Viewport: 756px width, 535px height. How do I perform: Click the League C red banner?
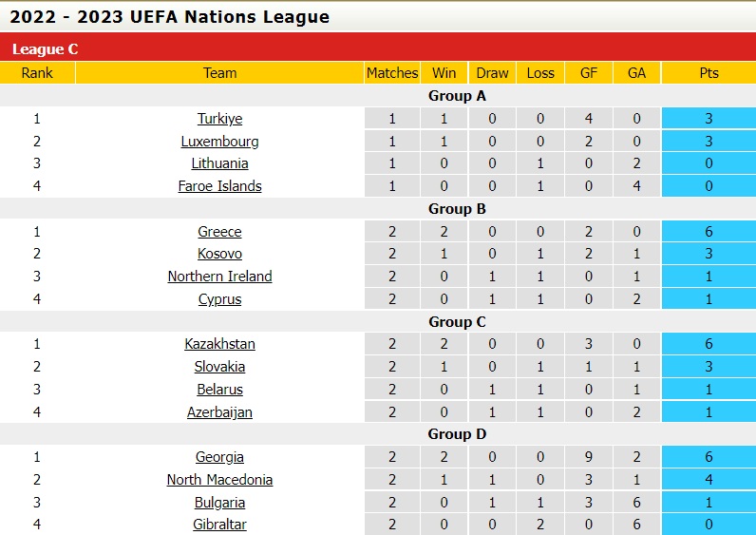click(378, 49)
